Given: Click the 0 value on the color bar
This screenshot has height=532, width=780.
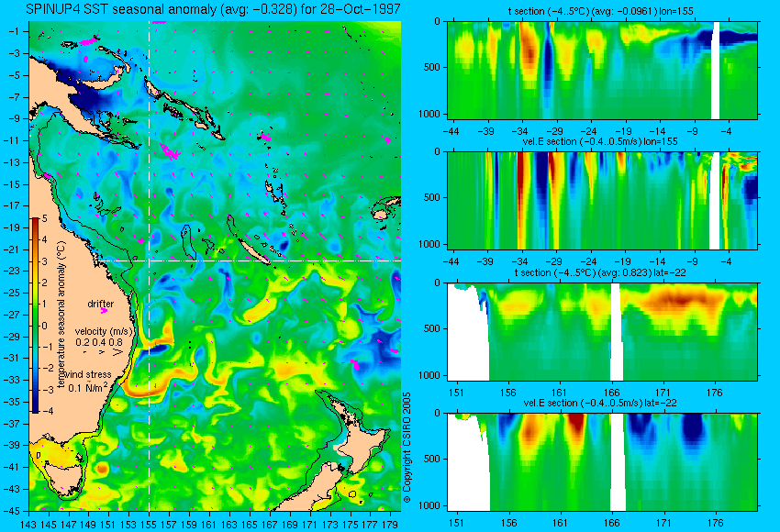Looking at the screenshot, I should [44, 326].
